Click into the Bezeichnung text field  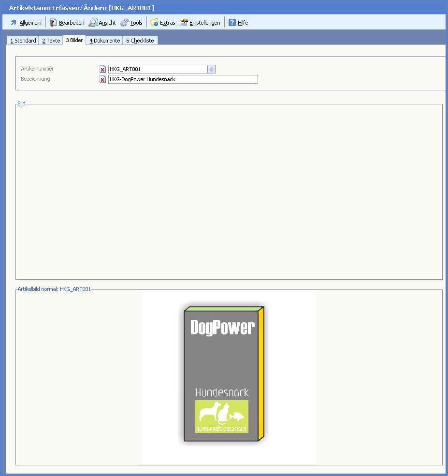tap(183, 79)
